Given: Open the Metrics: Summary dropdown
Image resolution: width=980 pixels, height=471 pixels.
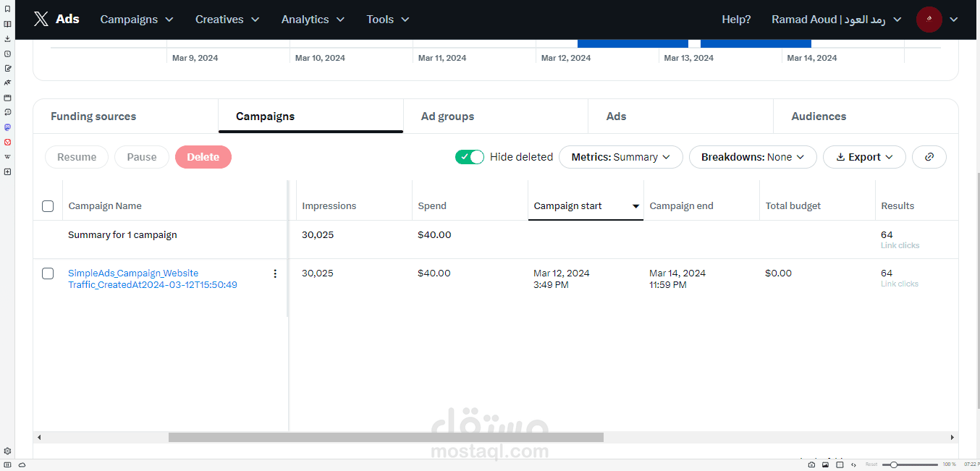Looking at the screenshot, I should (621, 157).
